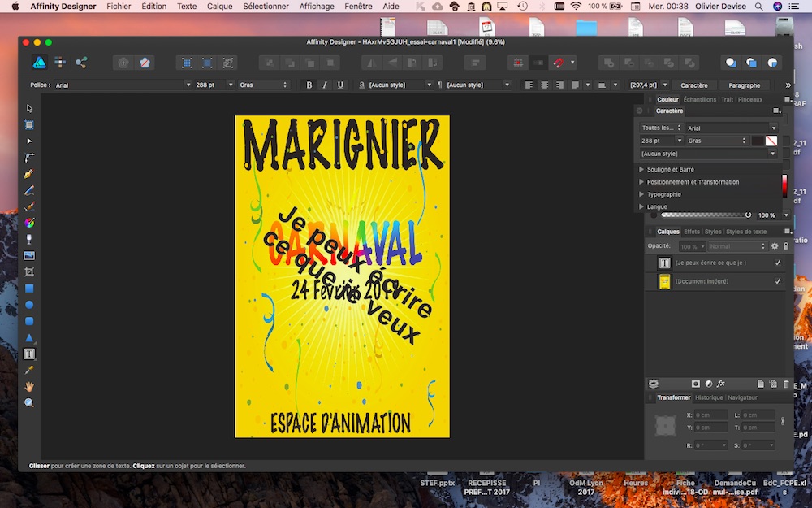Open leading 297,4 pt dropdown
The height and width of the screenshot is (508, 812).
[x=665, y=85]
